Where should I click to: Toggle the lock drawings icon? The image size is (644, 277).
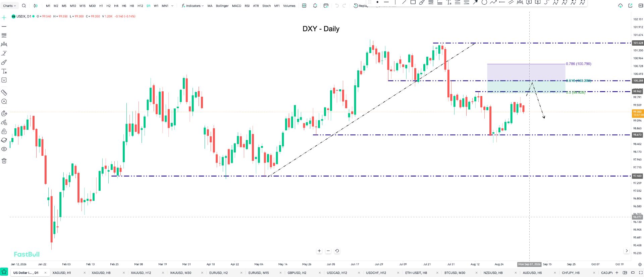pos(4,131)
